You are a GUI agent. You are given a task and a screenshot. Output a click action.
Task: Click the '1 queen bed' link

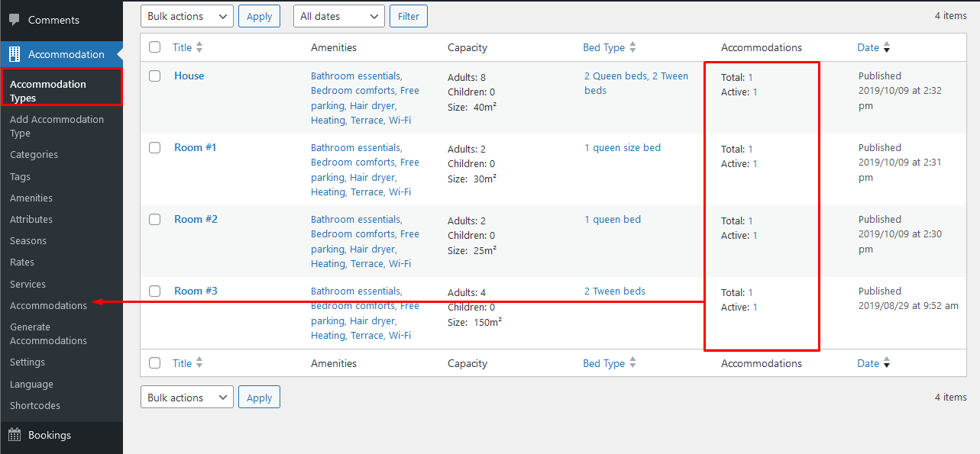(x=613, y=219)
